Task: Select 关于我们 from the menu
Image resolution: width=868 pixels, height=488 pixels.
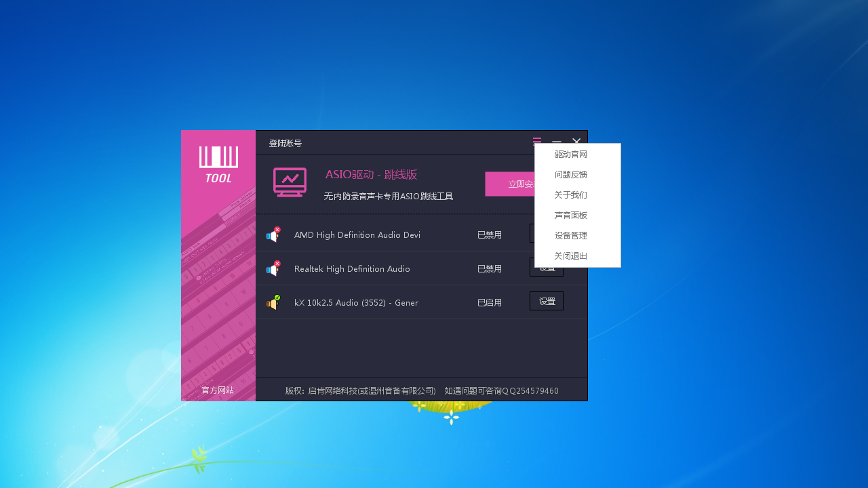Action: pyautogui.click(x=571, y=195)
